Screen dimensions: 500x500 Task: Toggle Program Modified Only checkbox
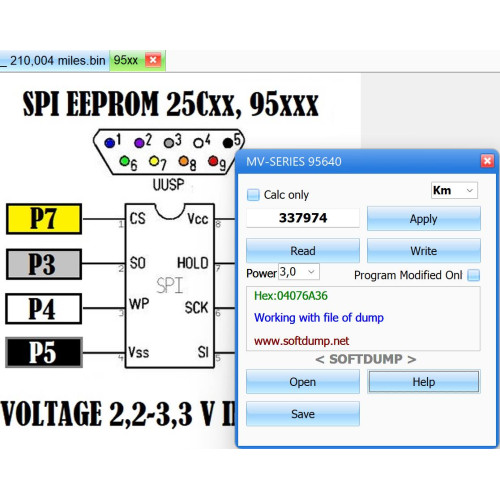473,275
